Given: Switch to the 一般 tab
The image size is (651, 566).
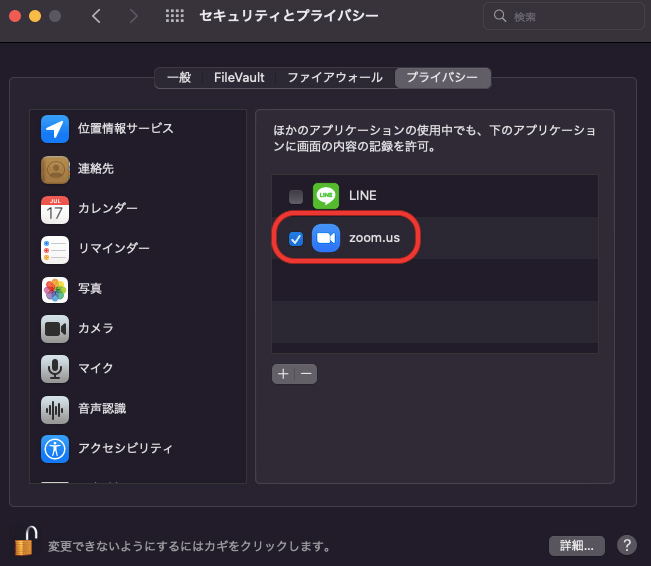Looking at the screenshot, I should coord(177,77).
